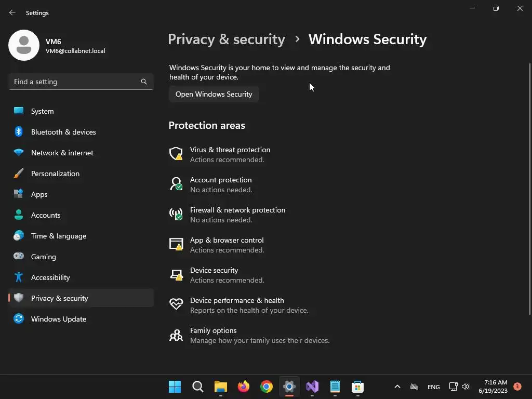Click the network display tray icon

pos(453,387)
